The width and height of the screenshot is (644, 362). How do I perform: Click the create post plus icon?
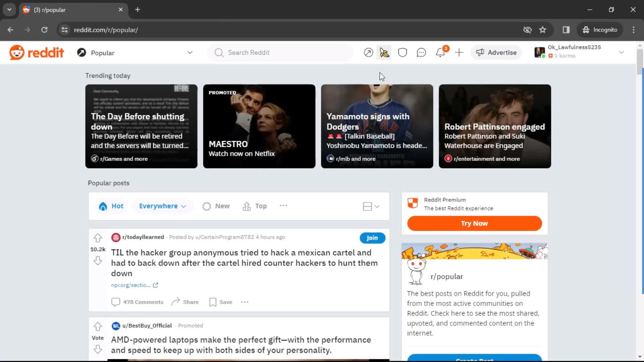(459, 53)
